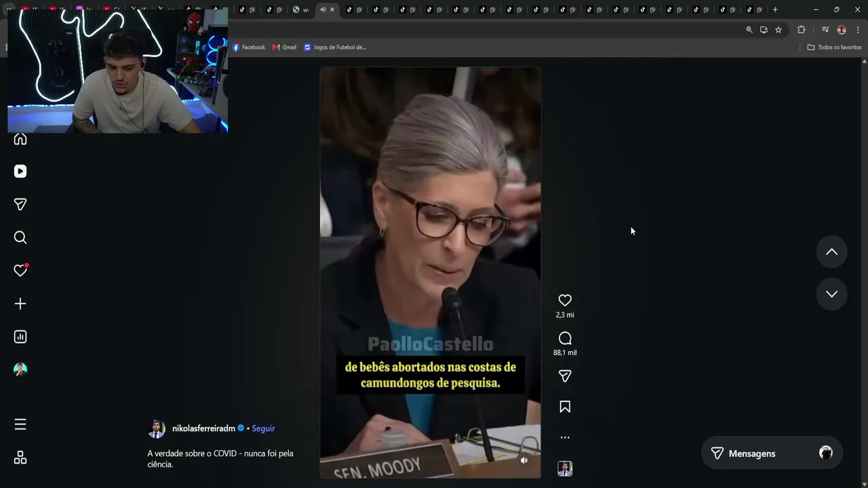Open the browser media controls icon
The height and width of the screenshot is (488, 868).
[x=825, y=30]
